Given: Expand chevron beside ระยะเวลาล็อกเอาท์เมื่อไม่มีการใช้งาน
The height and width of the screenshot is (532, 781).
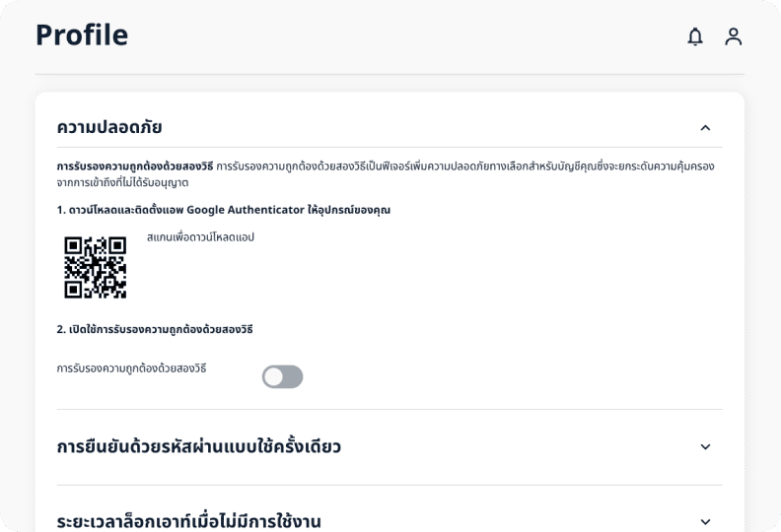Looking at the screenshot, I should click(x=704, y=522).
